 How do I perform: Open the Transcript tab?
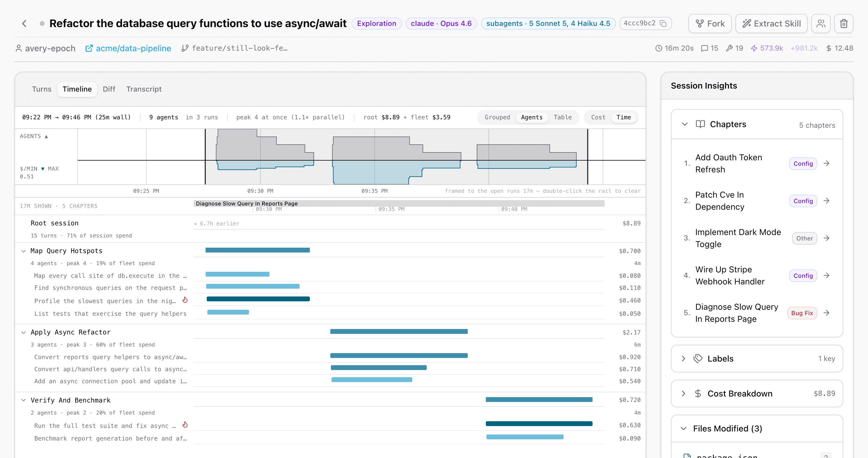coord(144,89)
